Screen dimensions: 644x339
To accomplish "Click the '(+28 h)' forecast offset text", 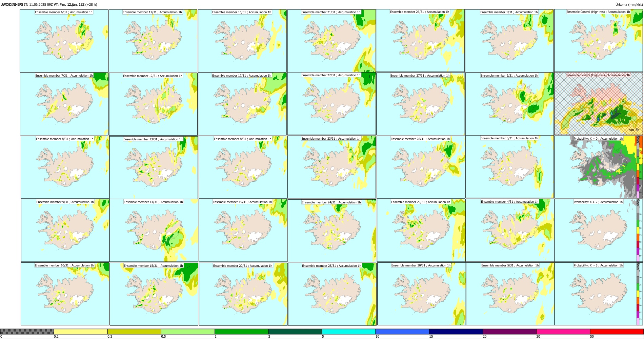I will point(91,5).
